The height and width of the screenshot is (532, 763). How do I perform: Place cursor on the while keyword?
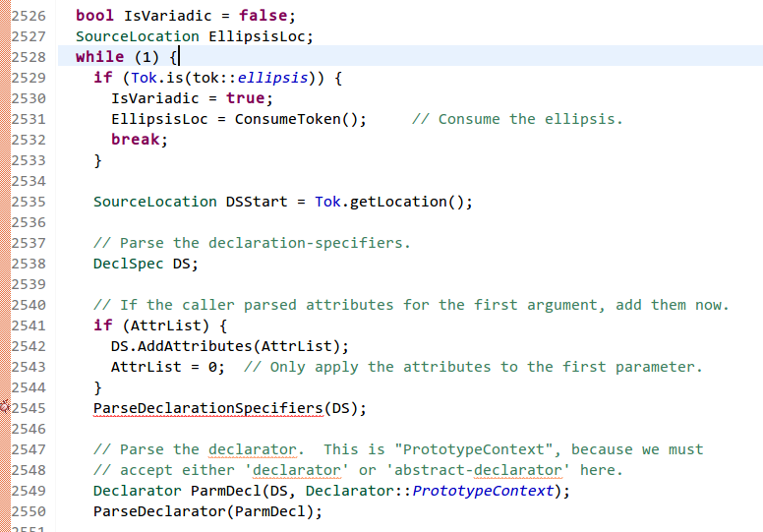pyautogui.click(x=99, y=57)
